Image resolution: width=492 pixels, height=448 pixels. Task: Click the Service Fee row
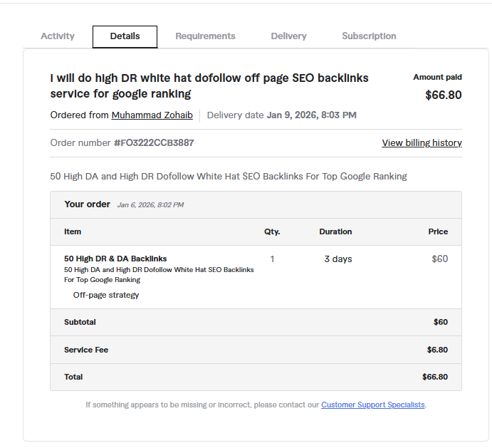click(256, 350)
